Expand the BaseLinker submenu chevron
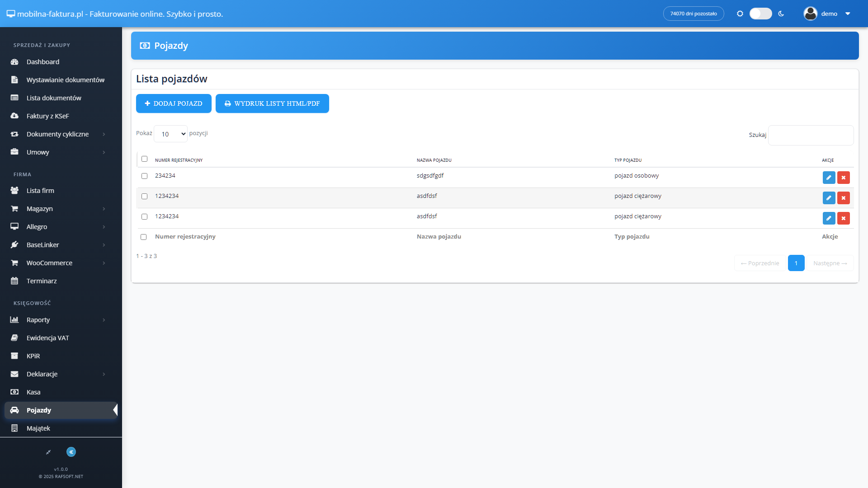Viewport: 868px width, 488px height. click(104, 245)
